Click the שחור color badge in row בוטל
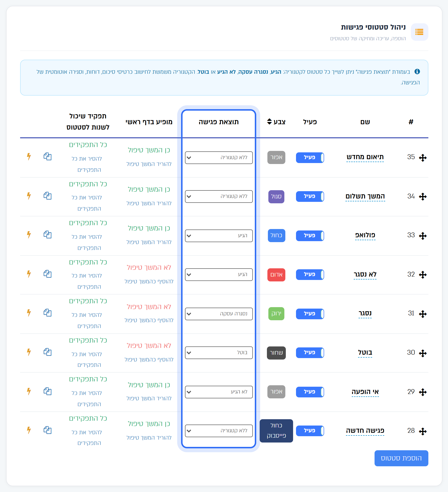 pyautogui.click(x=276, y=353)
